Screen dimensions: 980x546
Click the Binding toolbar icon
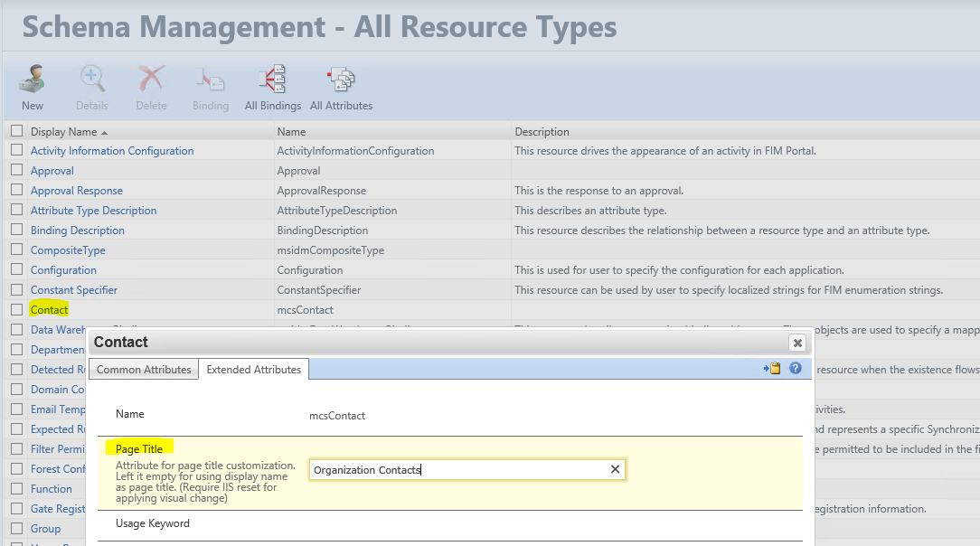[x=210, y=80]
